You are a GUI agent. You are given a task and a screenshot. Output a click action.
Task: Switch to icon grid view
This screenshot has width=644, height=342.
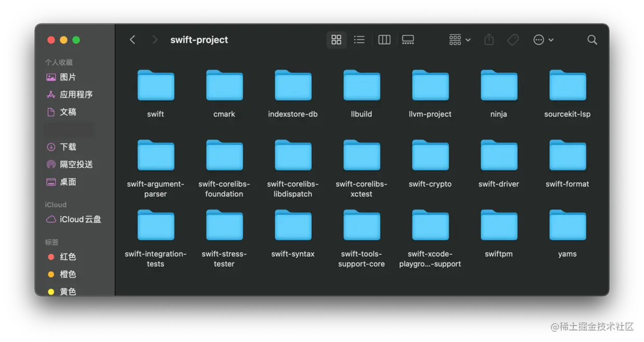(337, 40)
